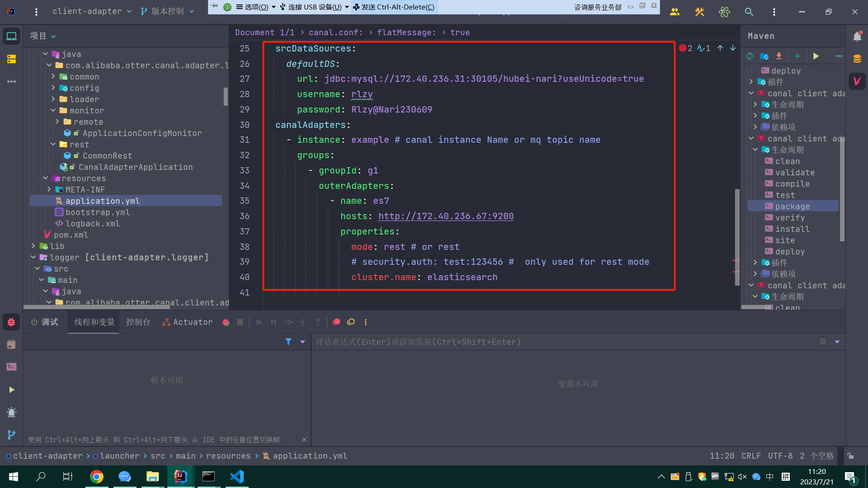Collapse the canal client adapter lifecycle node

click(x=755, y=150)
